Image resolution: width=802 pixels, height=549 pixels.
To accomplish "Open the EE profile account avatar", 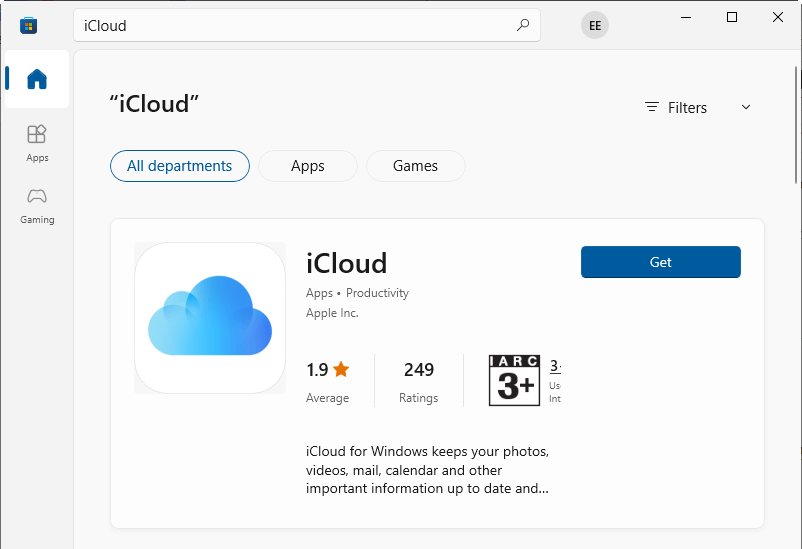I will (595, 26).
